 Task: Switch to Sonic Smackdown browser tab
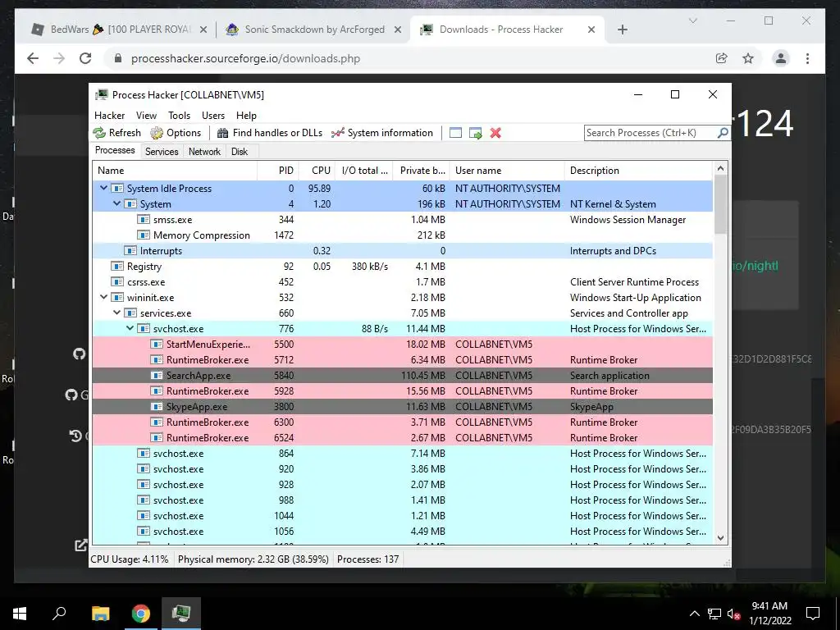(314, 30)
